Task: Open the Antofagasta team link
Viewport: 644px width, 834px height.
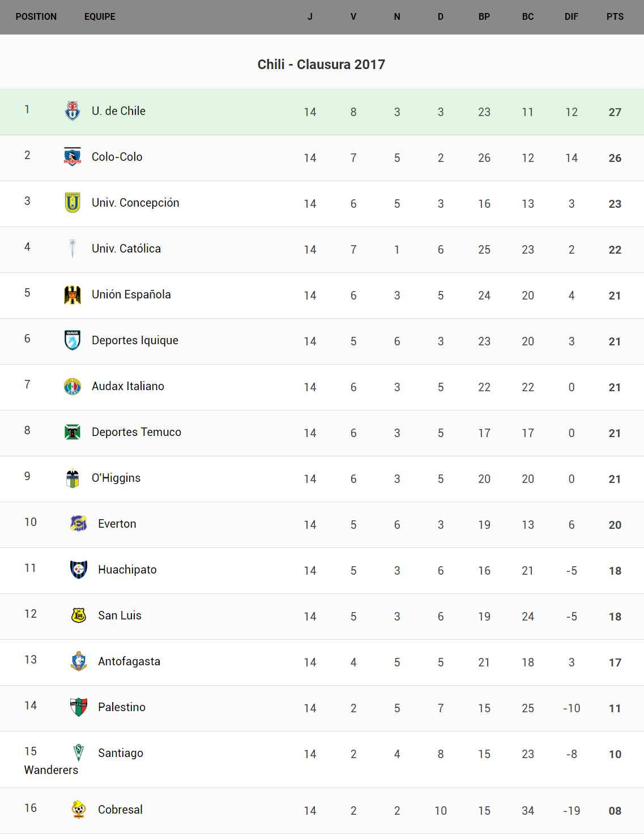Action: point(129,661)
